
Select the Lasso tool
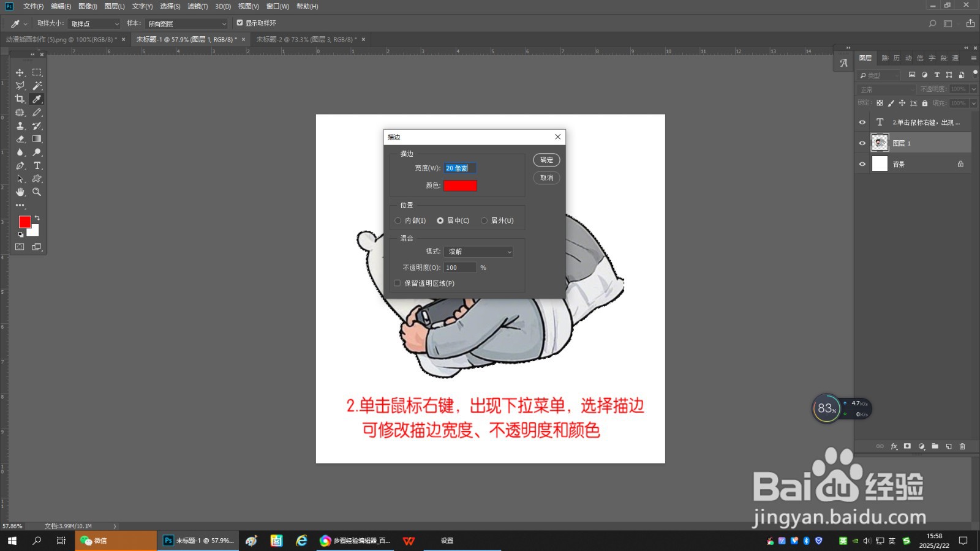[x=20, y=84]
